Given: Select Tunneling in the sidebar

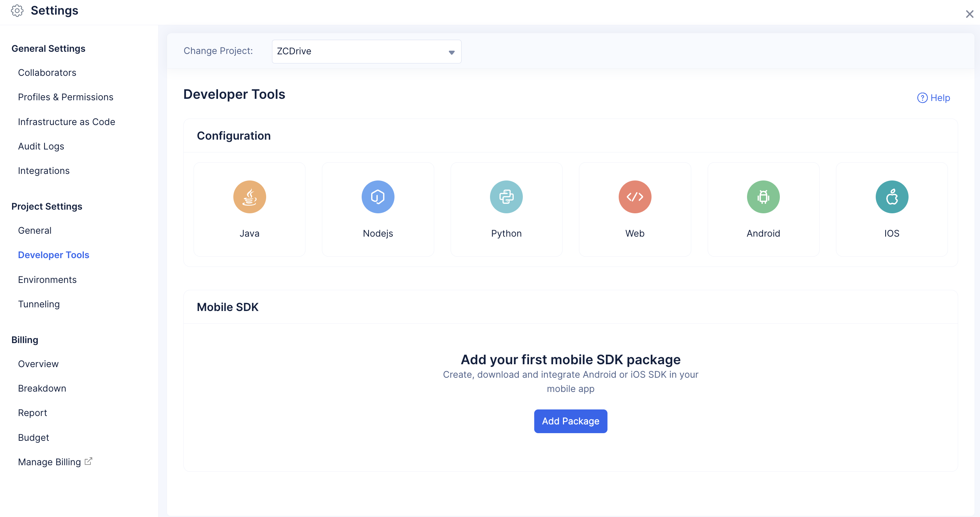Looking at the screenshot, I should 39,304.
